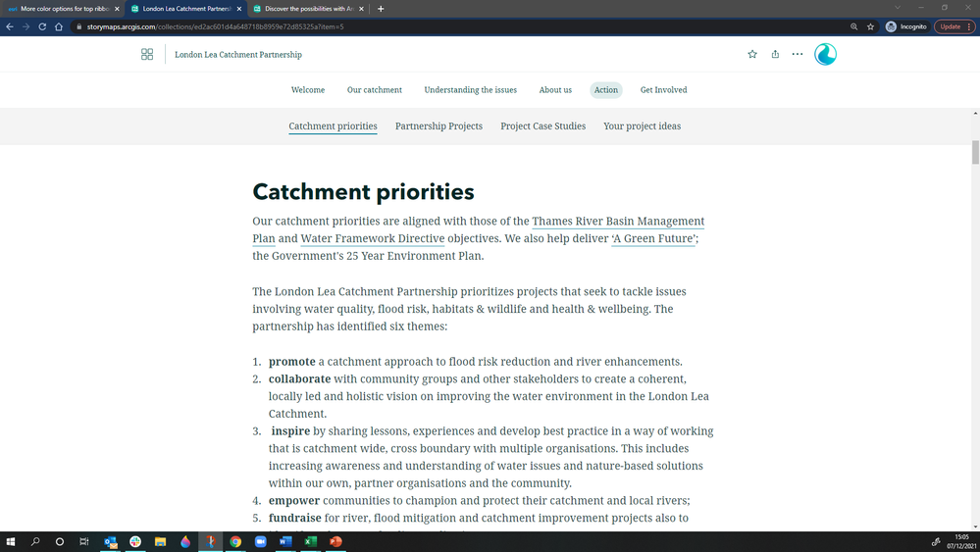Click the share icon in page header
This screenshot has height=552, width=980.
pos(775,54)
